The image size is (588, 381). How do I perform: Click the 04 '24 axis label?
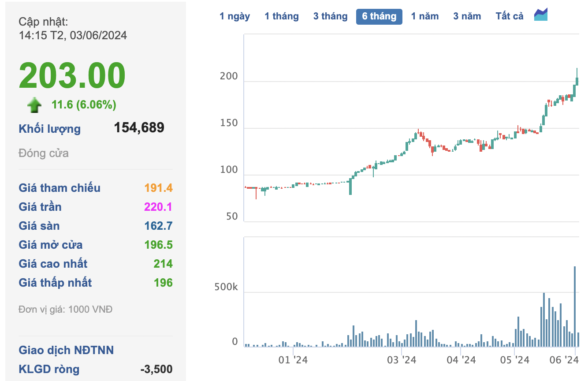pos(461,360)
